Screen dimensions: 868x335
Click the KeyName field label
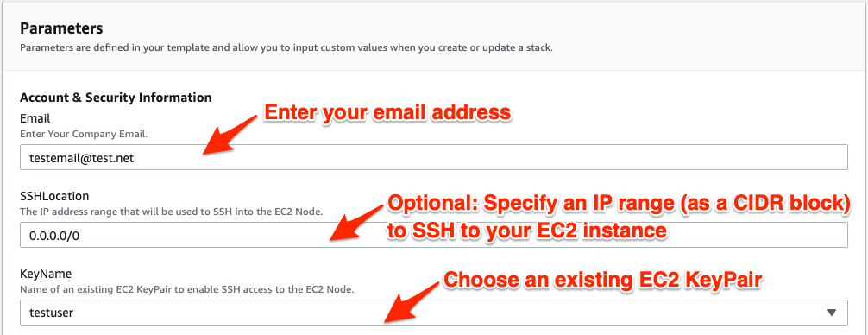click(46, 274)
